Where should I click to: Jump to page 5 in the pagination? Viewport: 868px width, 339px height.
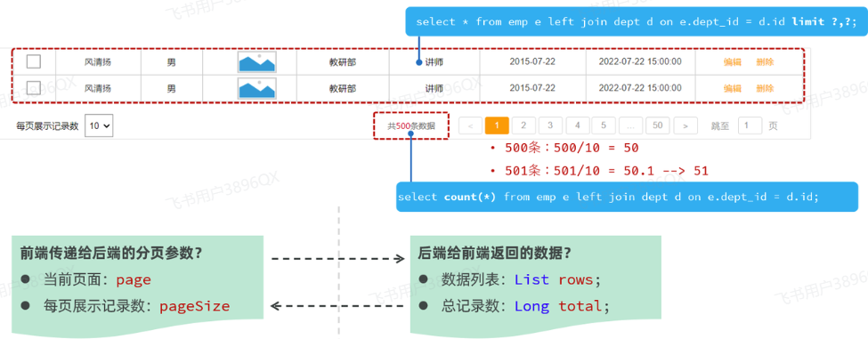pos(604,125)
